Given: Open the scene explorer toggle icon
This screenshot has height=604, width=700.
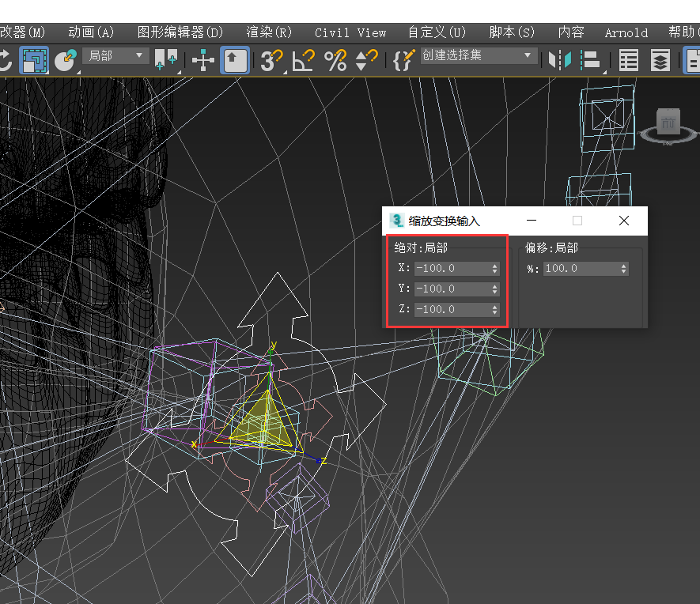Looking at the screenshot, I should click(x=629, y=60).
